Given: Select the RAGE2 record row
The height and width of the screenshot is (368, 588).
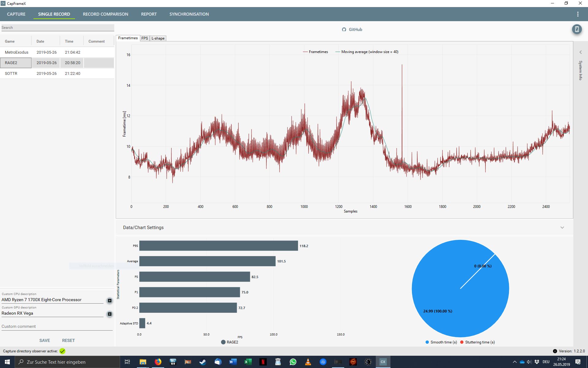Looking at the screenshot, I should click(x=57, y=63).
